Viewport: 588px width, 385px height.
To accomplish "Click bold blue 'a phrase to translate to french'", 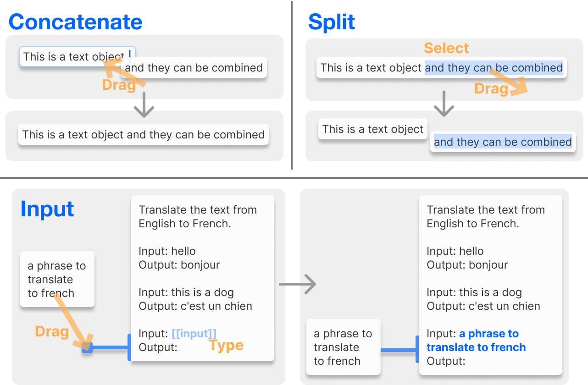I will pyautogui.click(x=476, y=341).
